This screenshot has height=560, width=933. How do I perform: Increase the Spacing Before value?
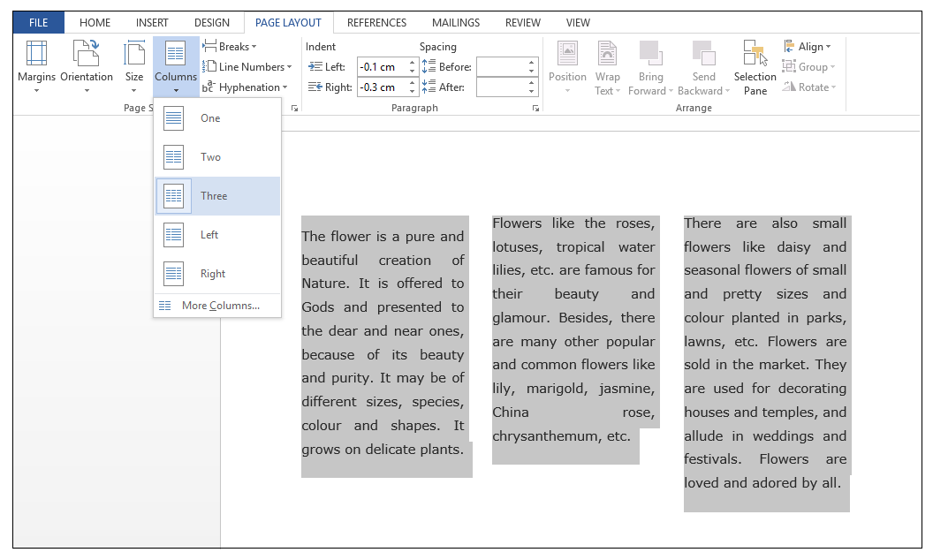(x=531, y=62)
